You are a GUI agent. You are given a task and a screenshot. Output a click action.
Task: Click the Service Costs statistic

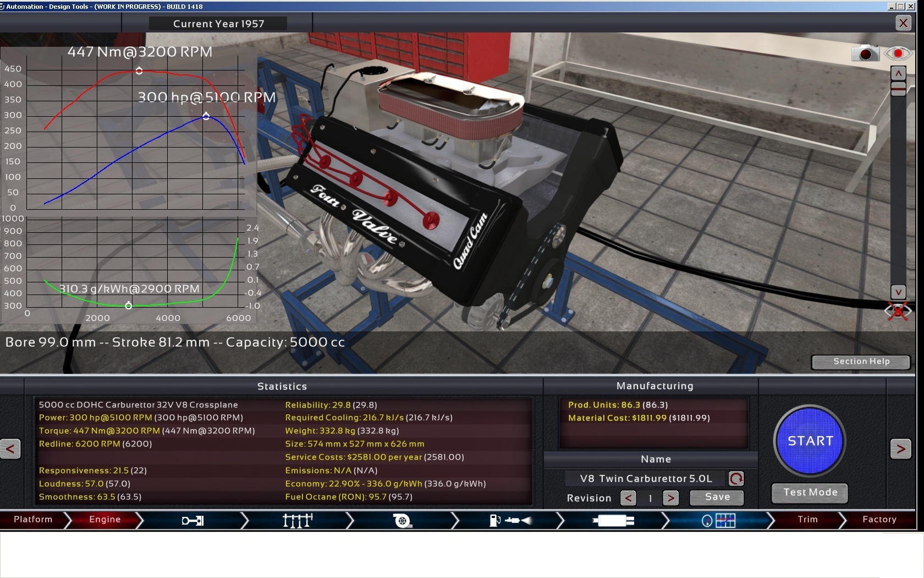[x=374, y=457]
